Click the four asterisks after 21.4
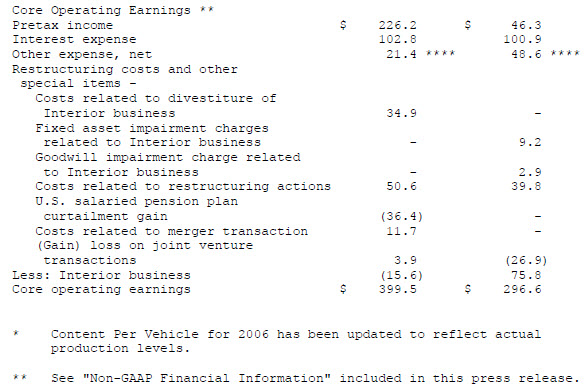The image size is (584, 391). [x=440, y=53]
